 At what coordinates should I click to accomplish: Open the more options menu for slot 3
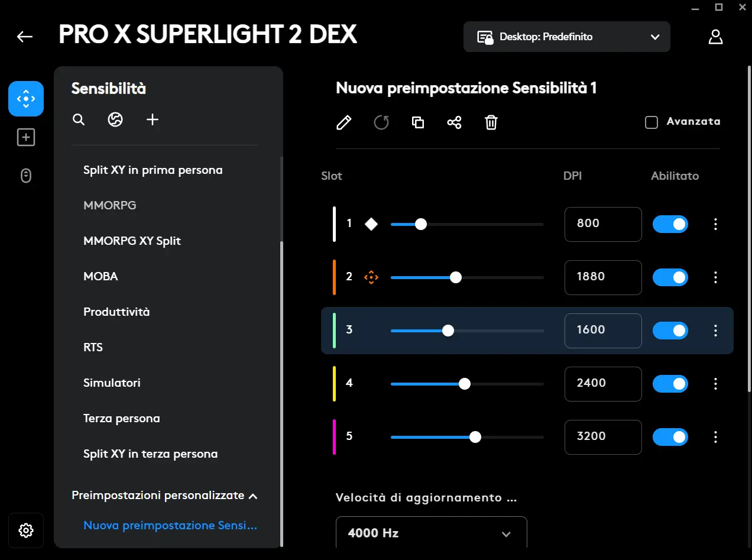(715, 331)
